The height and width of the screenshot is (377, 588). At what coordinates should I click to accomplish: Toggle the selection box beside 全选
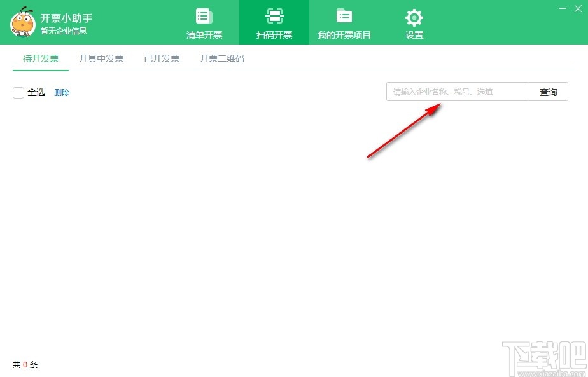tap(18, 93)
